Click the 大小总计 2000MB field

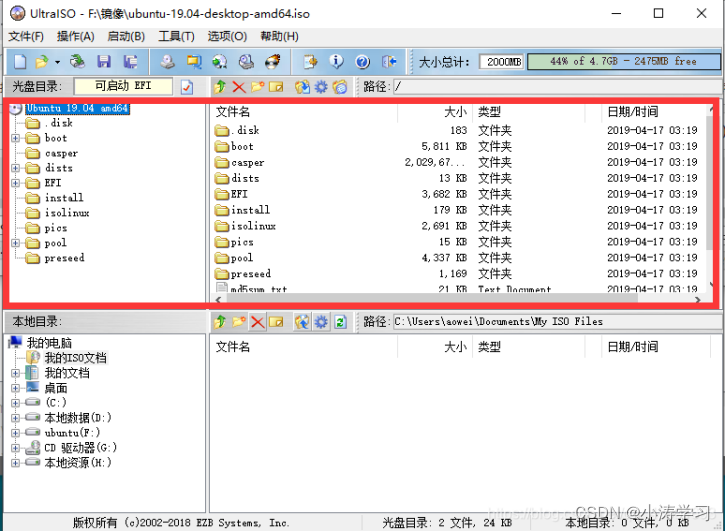(502, 62)
